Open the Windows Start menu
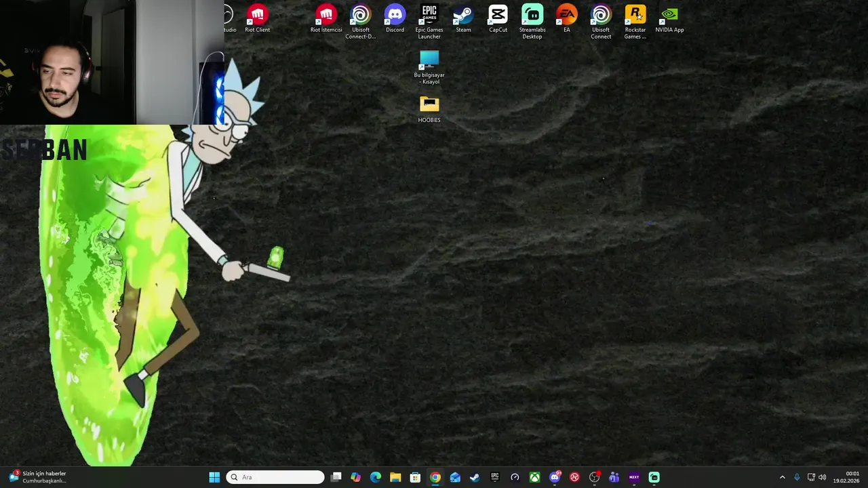 tap(214, 477)
